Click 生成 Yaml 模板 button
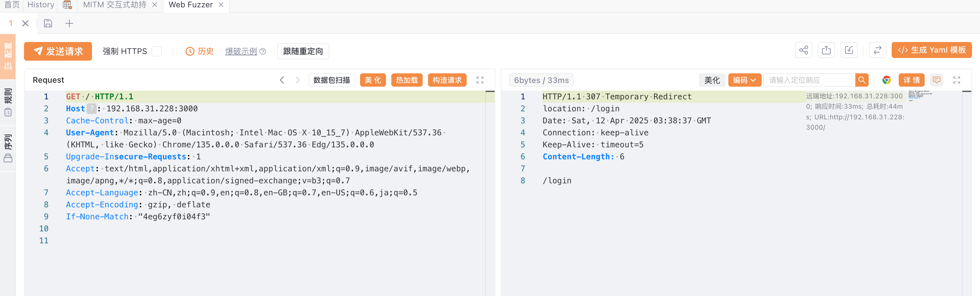The height and width of the screenshot is (296, 980). coord(932,50)
